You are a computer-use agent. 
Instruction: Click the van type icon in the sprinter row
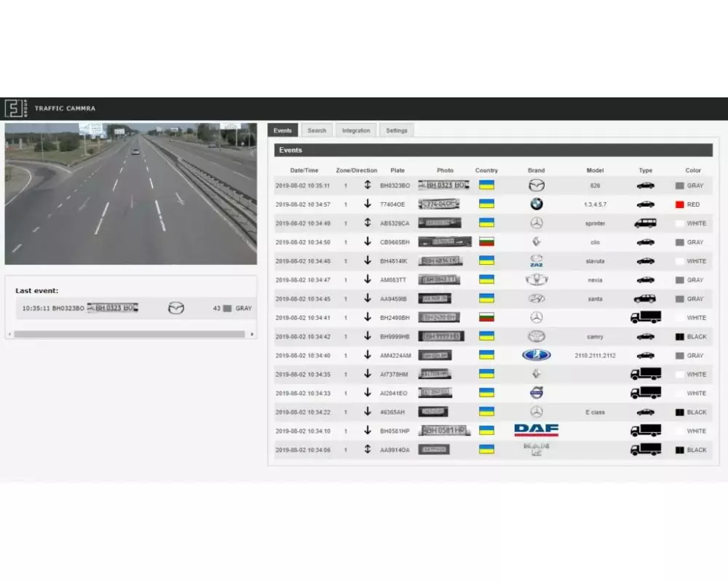point(645,223)
